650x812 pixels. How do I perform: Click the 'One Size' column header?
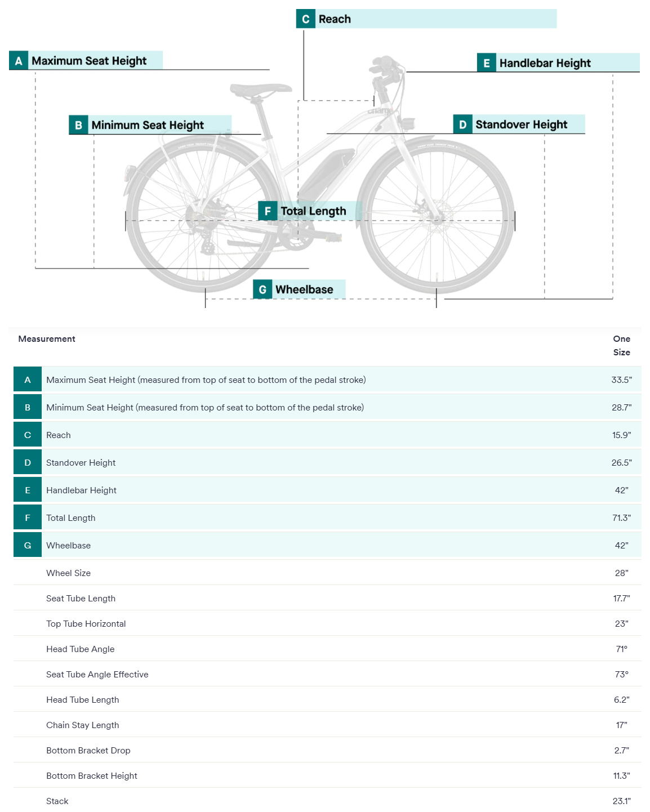pos(622,345)
